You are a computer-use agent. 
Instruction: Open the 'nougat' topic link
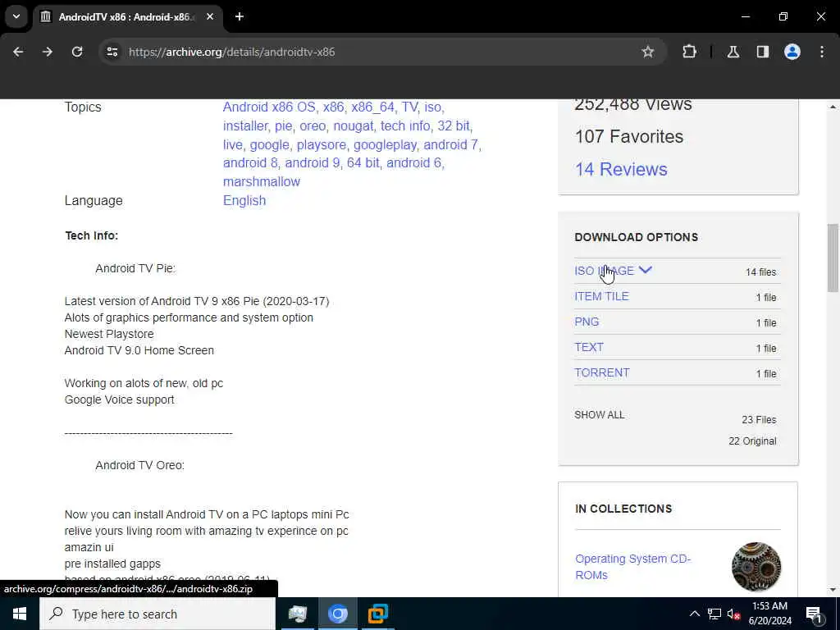click(353, 126)
